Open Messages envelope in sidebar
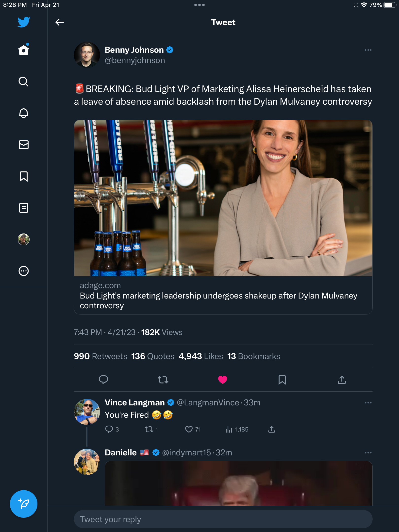The width and height of the screenshot is (399, 532). tap(24, 145)
